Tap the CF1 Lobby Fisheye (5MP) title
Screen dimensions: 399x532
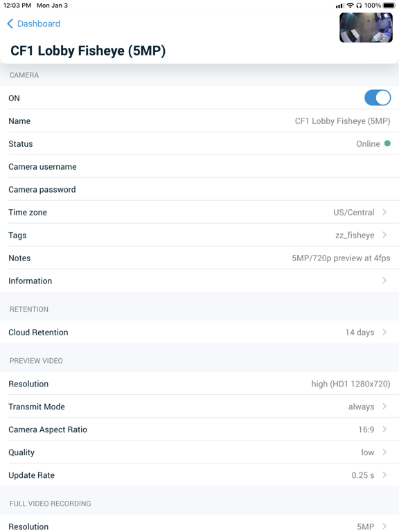pos(88,51)
